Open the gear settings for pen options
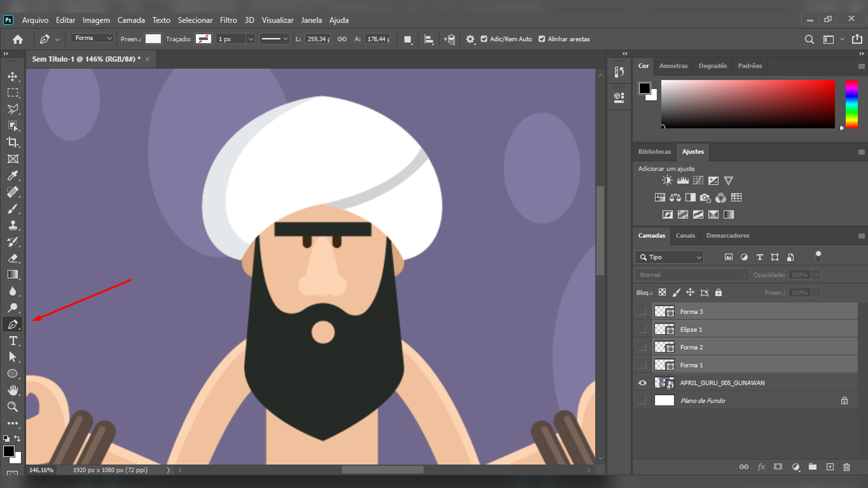This screenshot has width=868, height=488. point(470,39)
